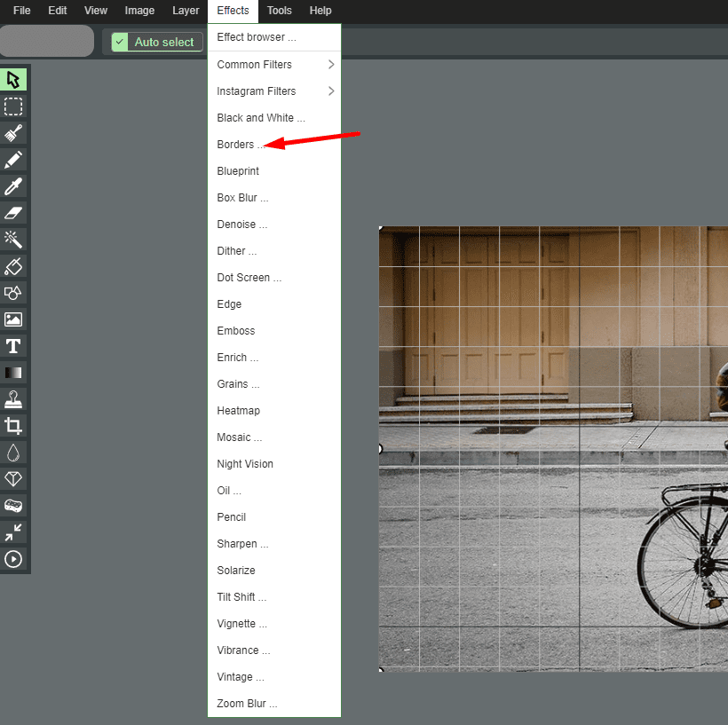Select the Eraser tool
Image resolution: width=728 pixels, height=725 pixels.
[x=13, y=213]
